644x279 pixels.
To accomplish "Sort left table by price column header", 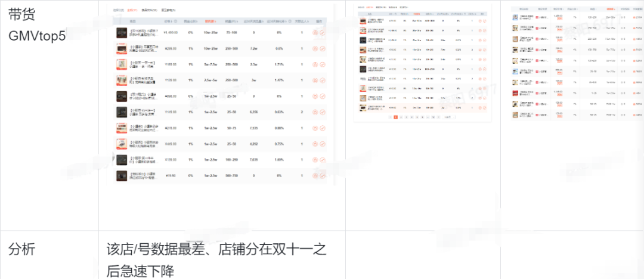I will [171, 21].
